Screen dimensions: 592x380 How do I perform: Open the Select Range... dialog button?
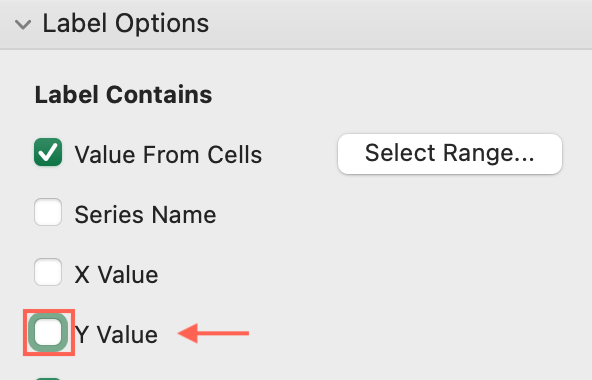pos(450,154)
